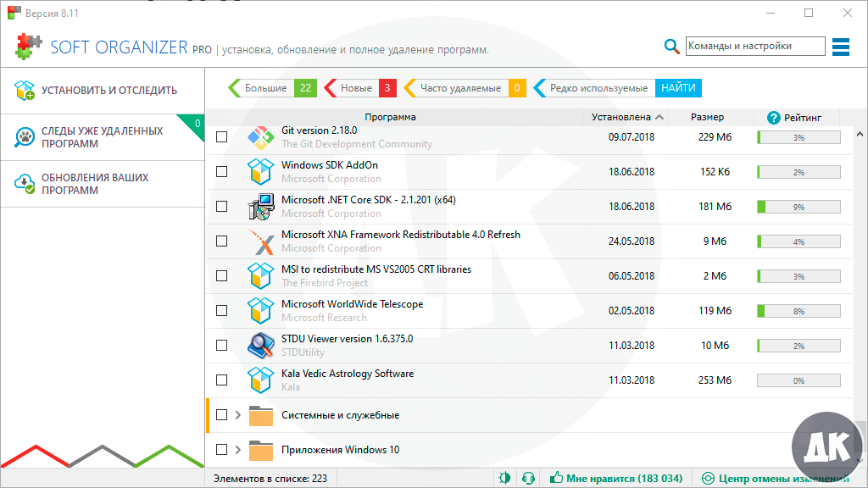Focus the Команды и настройки search field
The height and width of the screenshot is (488, 868).
click(755, 46)
